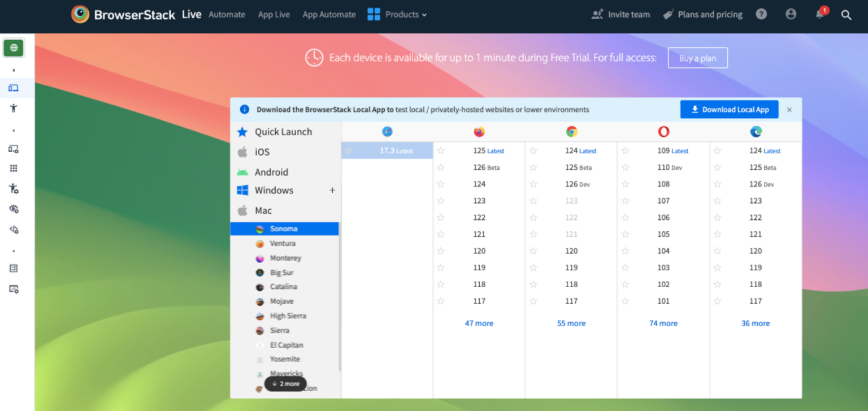Mark Edge 124 Latest as favorite
The height and width of the screenshot is (411, 868).
point(718,151)
